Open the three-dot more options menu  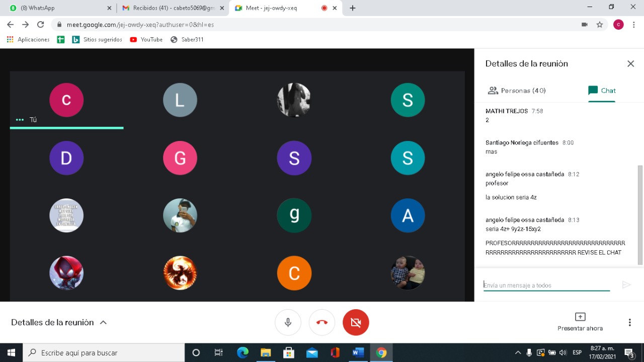(x=629, y=322)
